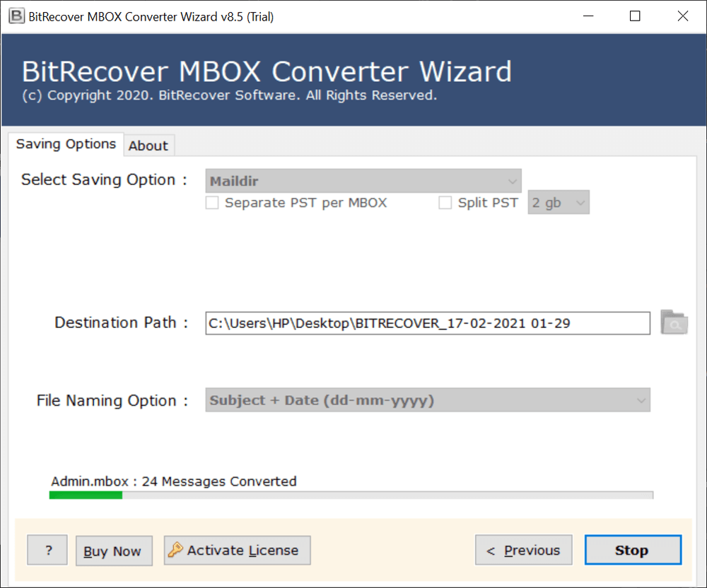
Task: Click the BitRecover app icon in title bar
Action: [16, 16]
